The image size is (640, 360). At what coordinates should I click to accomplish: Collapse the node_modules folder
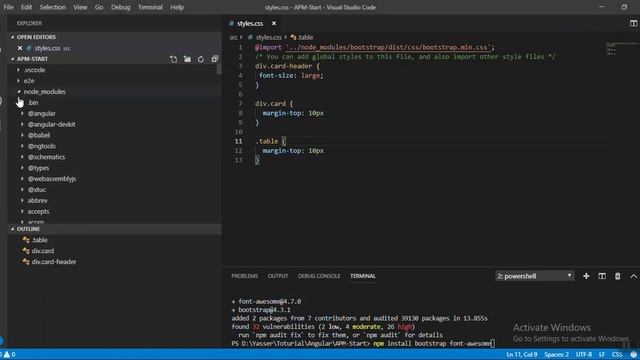click(x=44, y=92)
